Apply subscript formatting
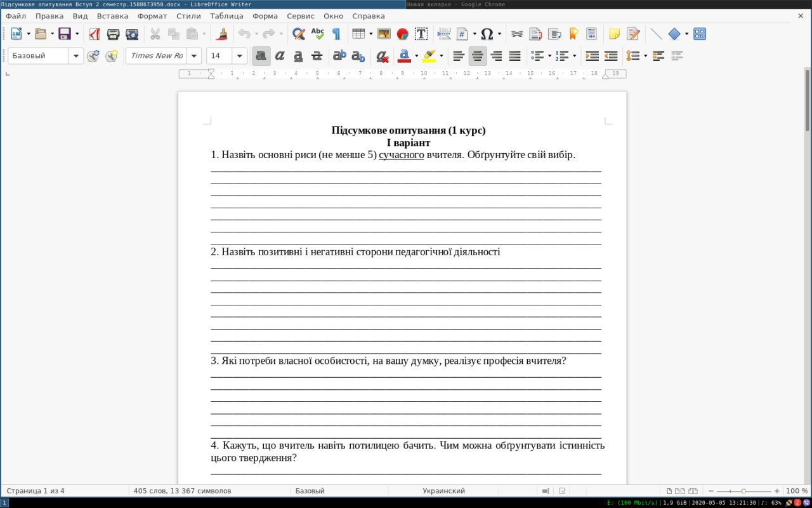Screen dimensions: 812x508 [358, 56]
